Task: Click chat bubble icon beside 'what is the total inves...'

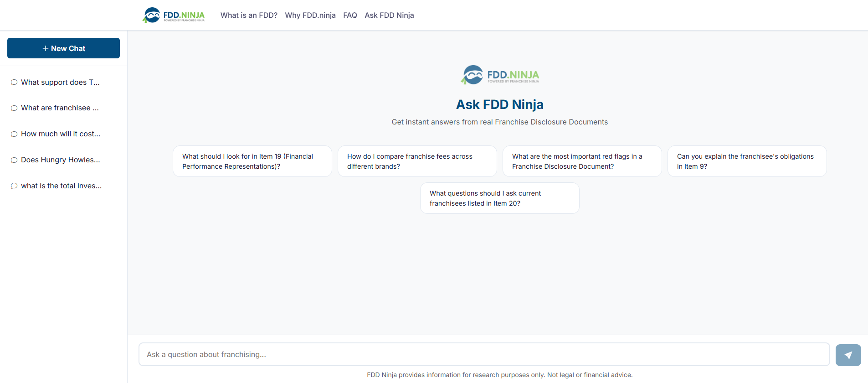Action: pos(14,186)
